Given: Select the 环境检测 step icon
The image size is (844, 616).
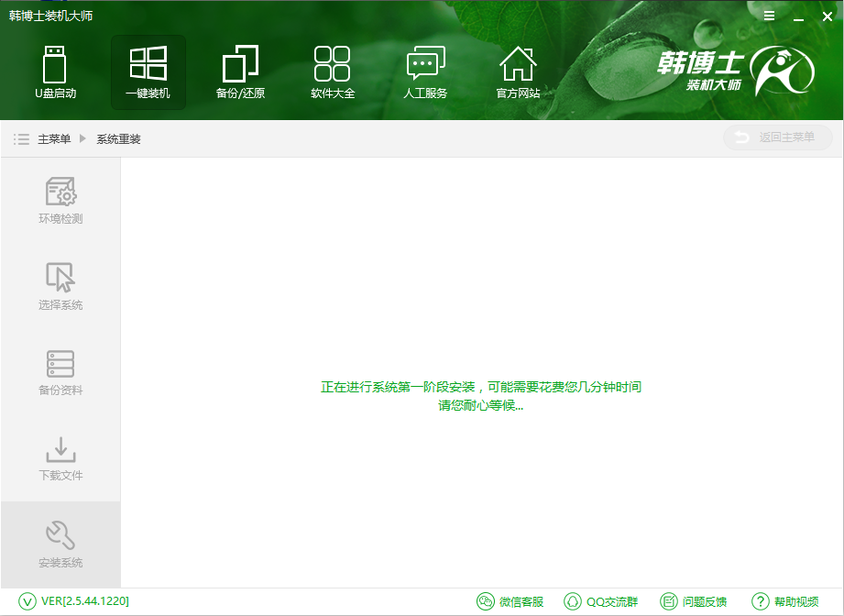Looking at the screenshot, I should [x=60, y=197].
